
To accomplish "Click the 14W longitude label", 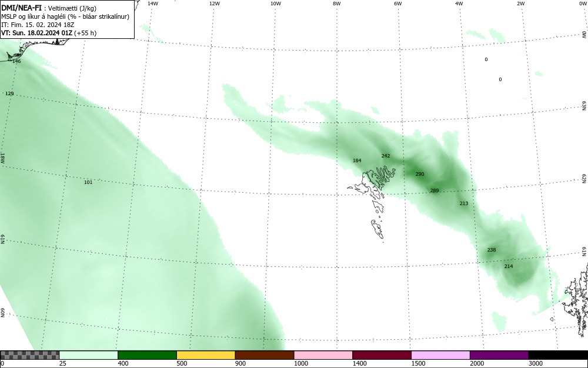I will (x=153, y=4).
